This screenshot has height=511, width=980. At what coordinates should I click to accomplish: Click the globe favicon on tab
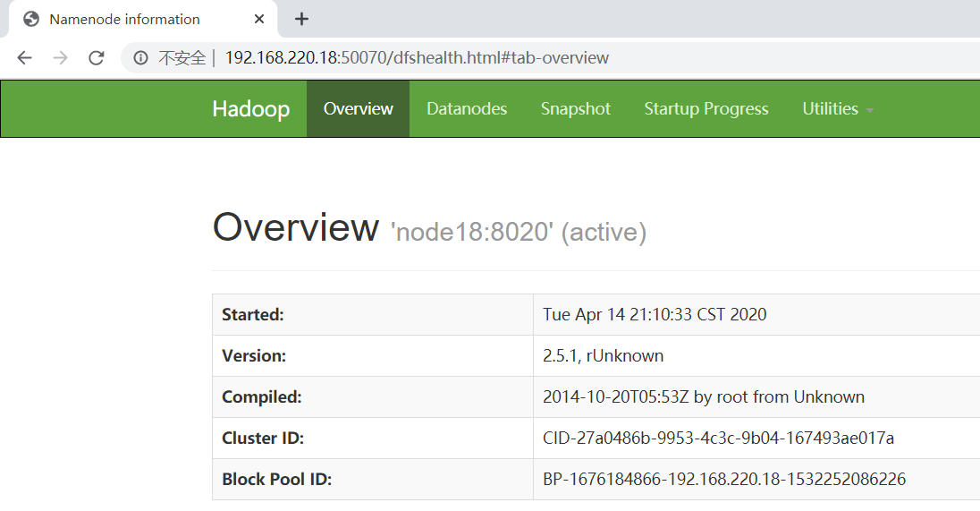point(31,20)
